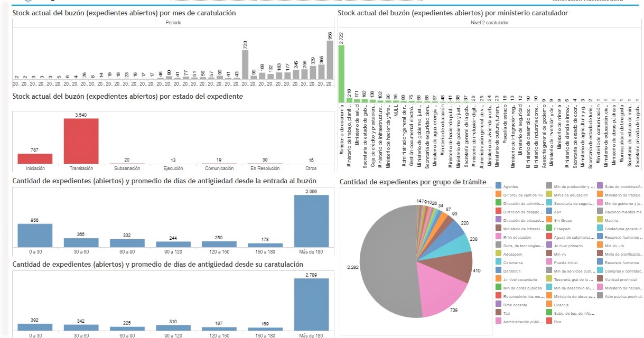This screenshot has height=338, width=644.
Task: Select the Rce legend color swatch
Action: tap(550, 322)
